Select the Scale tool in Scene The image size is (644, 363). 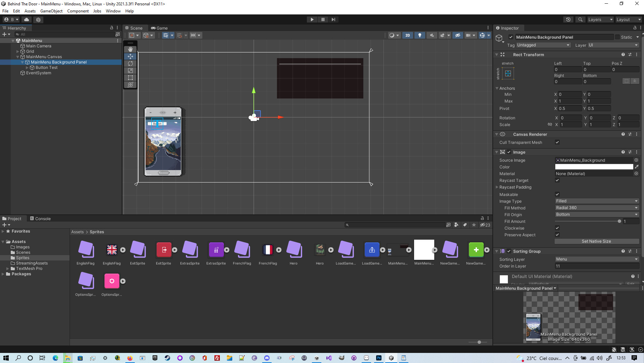coord(130,71)
